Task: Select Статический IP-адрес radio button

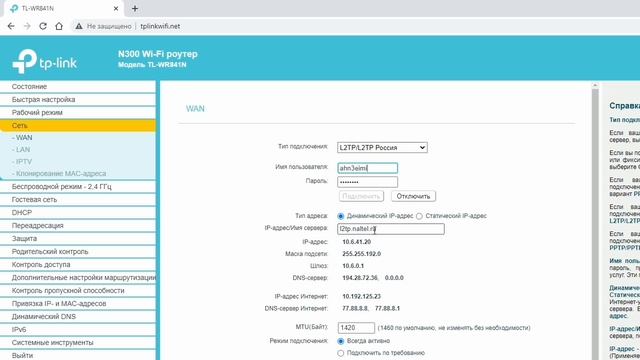Action: click(419, 216)
